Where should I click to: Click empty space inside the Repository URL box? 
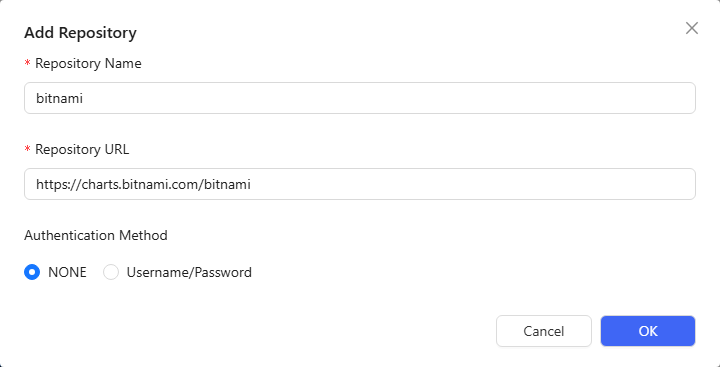(473, 184)
